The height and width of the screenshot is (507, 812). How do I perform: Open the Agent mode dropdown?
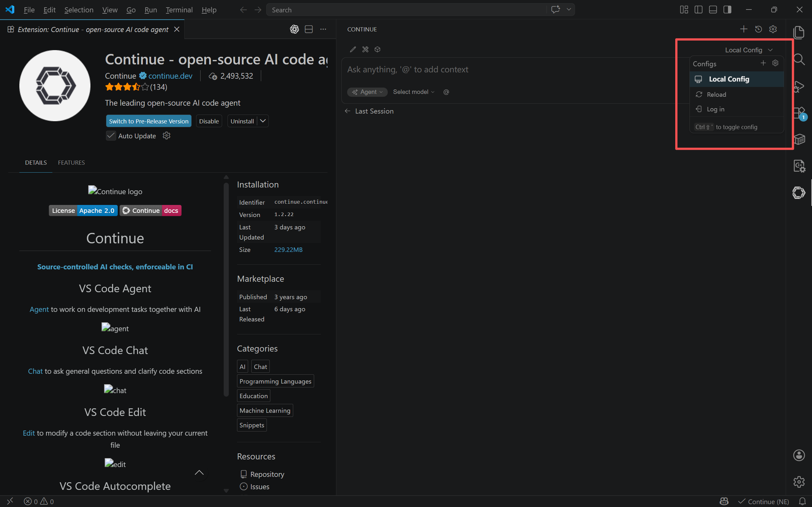coord(367,92)
